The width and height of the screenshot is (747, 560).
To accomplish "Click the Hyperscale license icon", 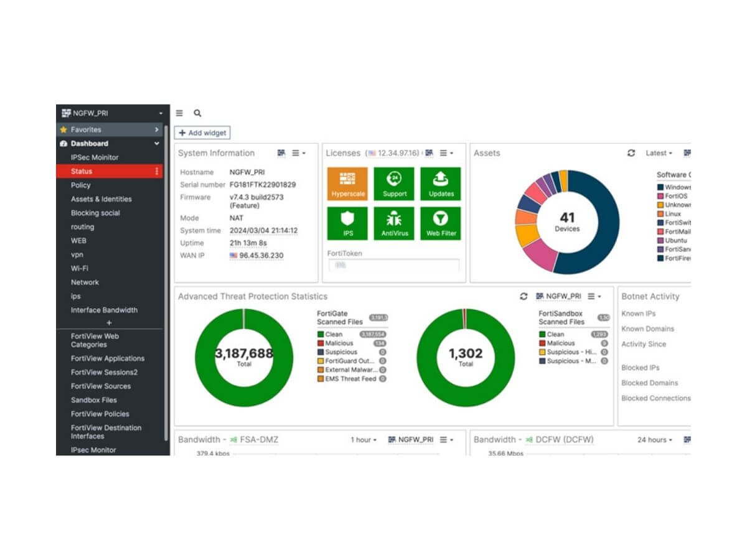I will pos(349,184).
